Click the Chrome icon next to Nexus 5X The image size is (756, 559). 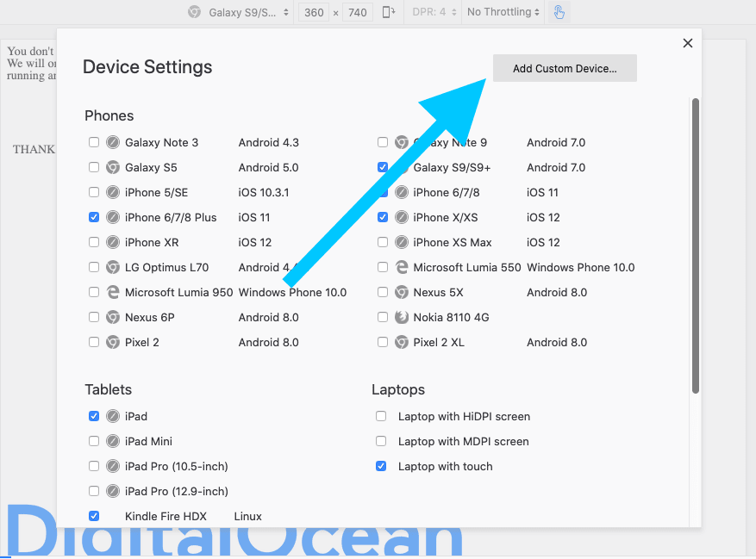click(x=401, y=292)
